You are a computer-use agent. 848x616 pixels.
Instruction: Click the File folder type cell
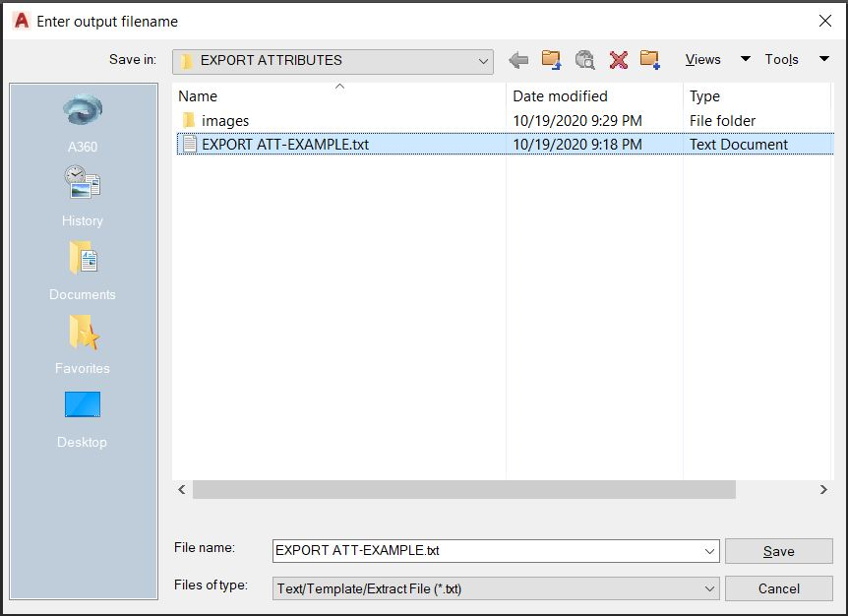pyautogui.click(x=722, y=121)
